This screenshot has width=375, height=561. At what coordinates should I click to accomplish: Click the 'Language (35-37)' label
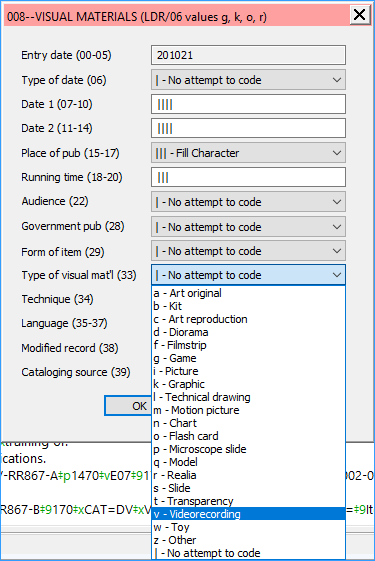coord(64,323)
